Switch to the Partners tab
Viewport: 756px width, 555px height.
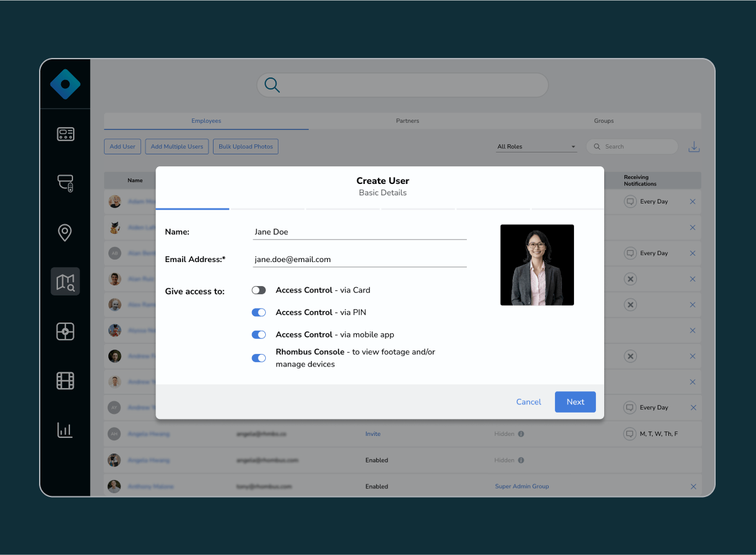[x=408, y=120]
